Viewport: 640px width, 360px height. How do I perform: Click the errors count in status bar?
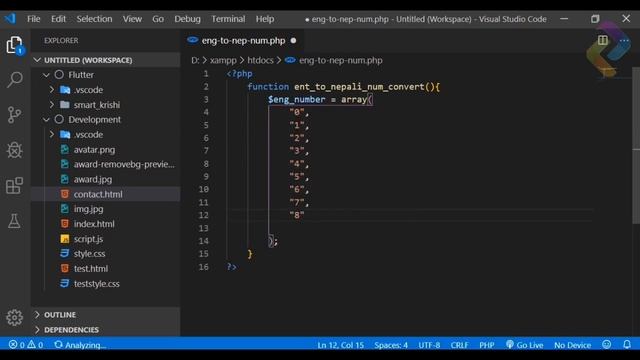point(16,345)
